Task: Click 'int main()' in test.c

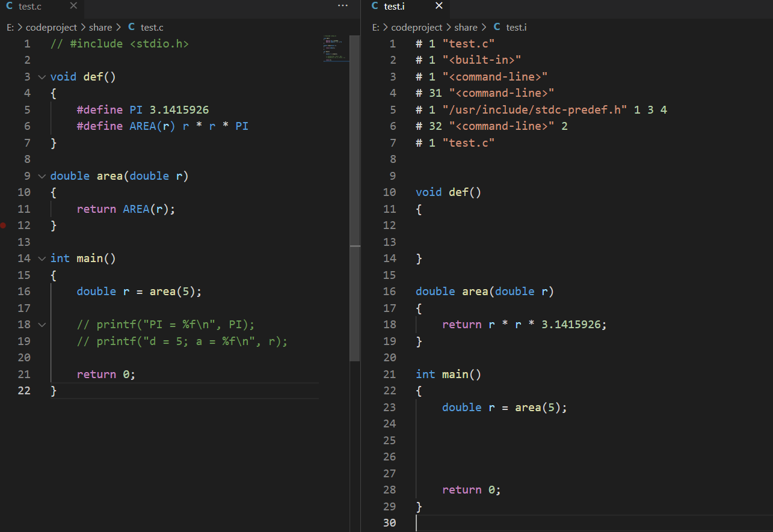Action: [83, 258]
